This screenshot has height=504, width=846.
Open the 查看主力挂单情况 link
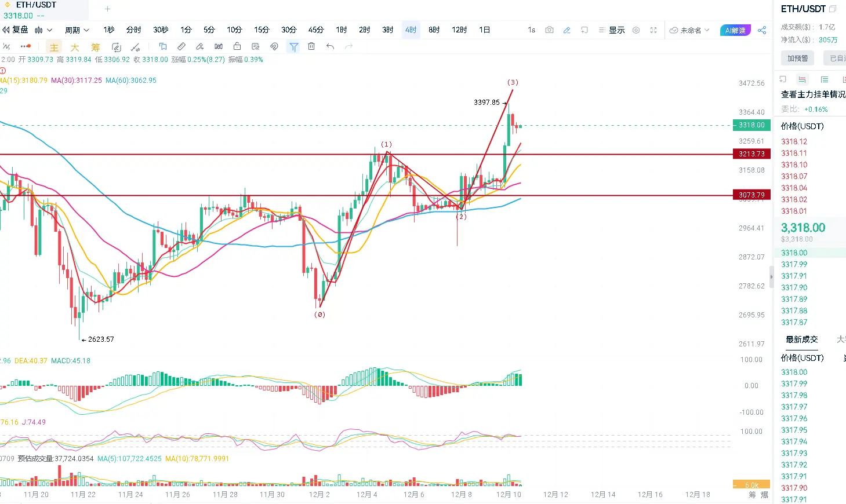[x=813, y=94]
